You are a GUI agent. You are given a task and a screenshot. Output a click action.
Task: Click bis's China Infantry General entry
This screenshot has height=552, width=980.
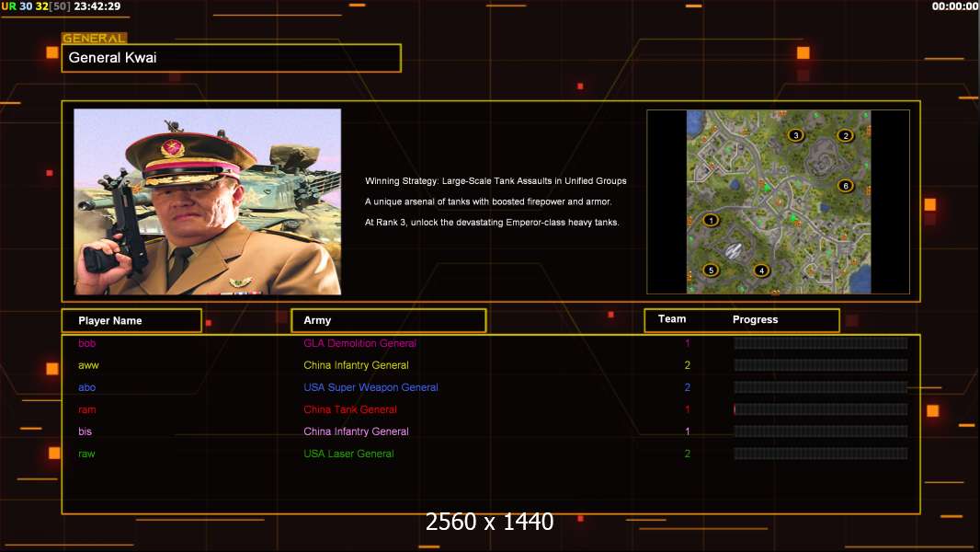[357, 431]
